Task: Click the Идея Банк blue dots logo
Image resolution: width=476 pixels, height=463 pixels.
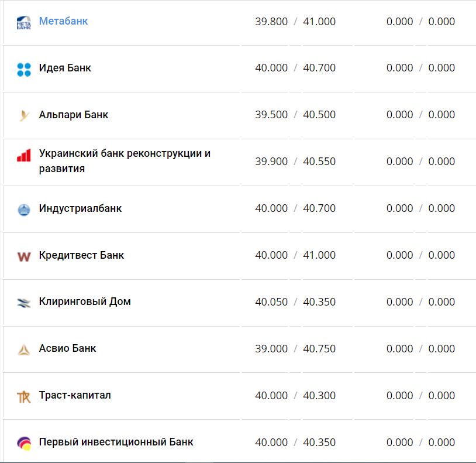Action: 23,70
